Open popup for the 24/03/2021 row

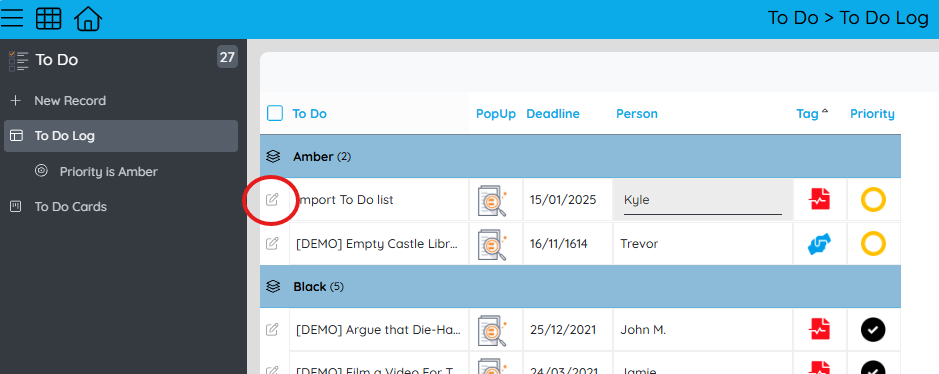point(493,366)
